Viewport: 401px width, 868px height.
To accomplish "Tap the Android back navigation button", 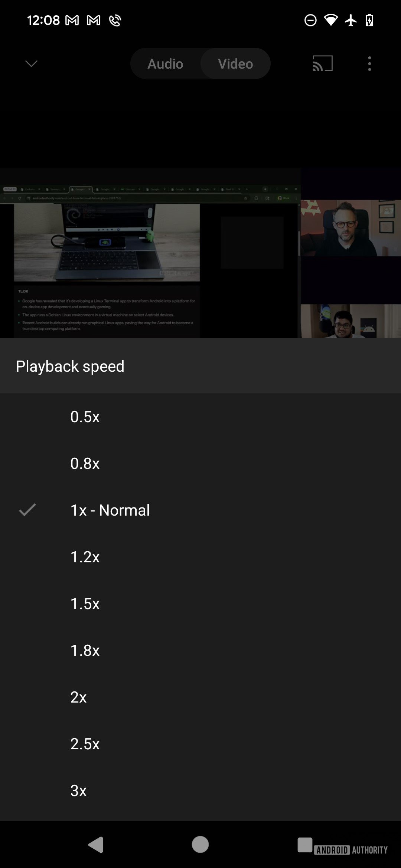I will click(x=96, y=845).
